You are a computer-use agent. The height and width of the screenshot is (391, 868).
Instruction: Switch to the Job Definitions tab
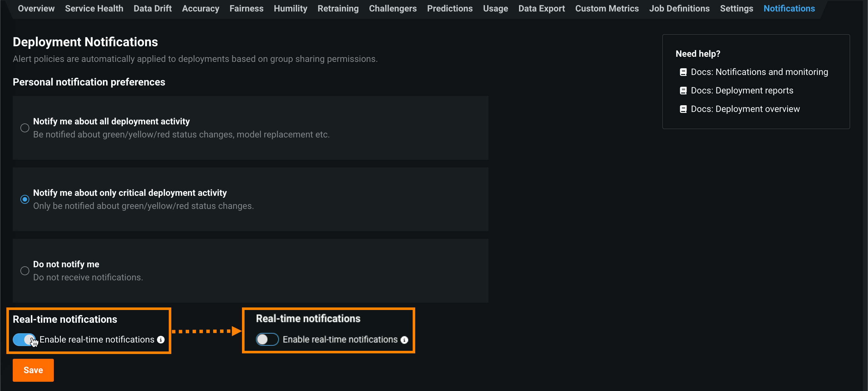coord(679,8)
